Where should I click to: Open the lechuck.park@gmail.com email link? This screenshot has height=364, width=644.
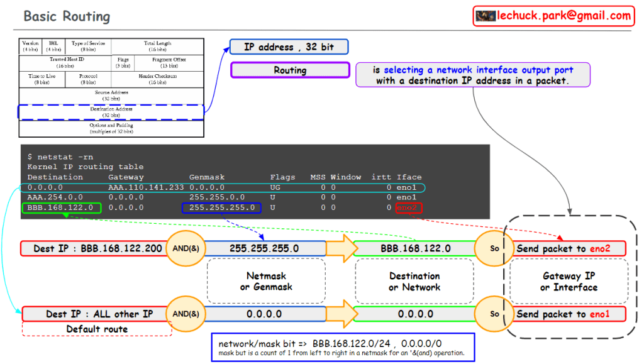pyautogui.click(x=564, y=16)
